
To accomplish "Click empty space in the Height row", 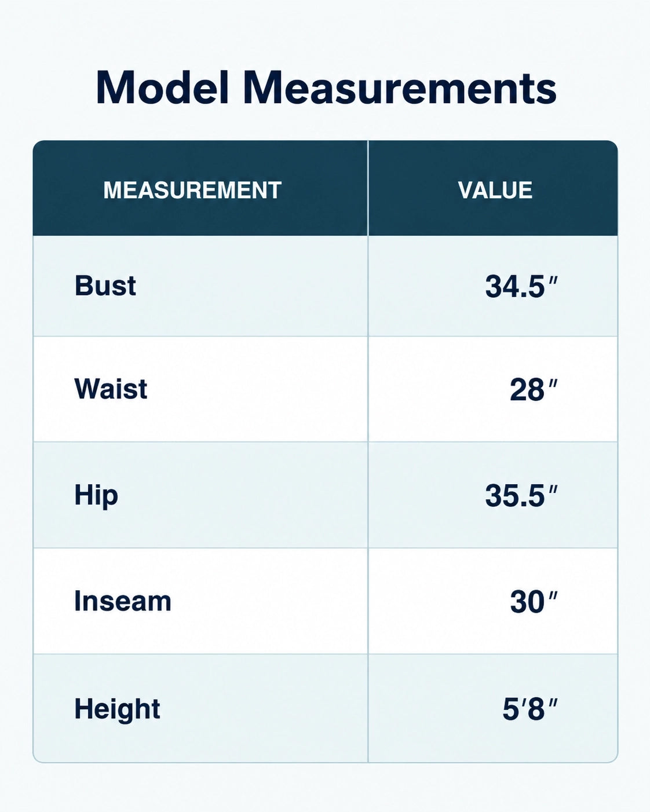I will (261, 709).
